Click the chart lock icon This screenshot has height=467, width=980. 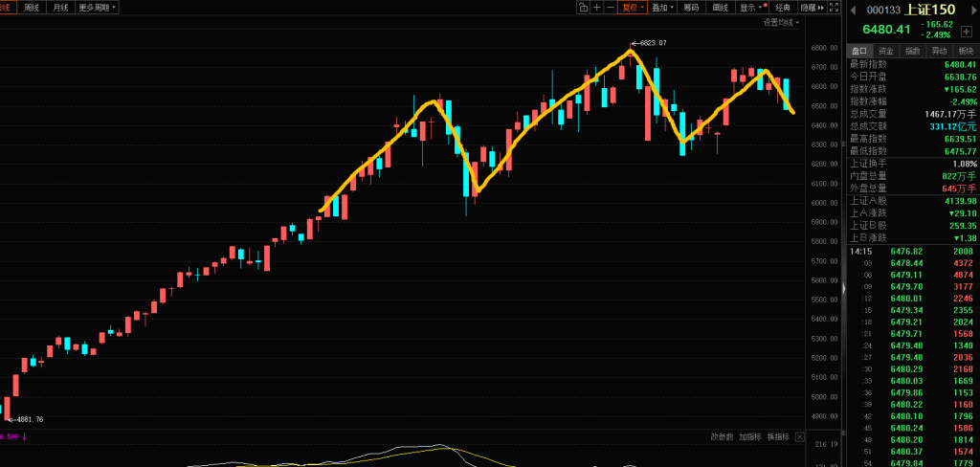582,7
